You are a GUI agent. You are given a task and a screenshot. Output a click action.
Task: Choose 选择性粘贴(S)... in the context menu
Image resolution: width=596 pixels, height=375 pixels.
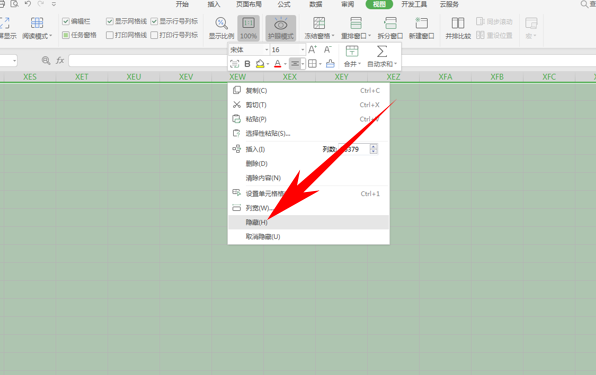(x=309, y=133)
